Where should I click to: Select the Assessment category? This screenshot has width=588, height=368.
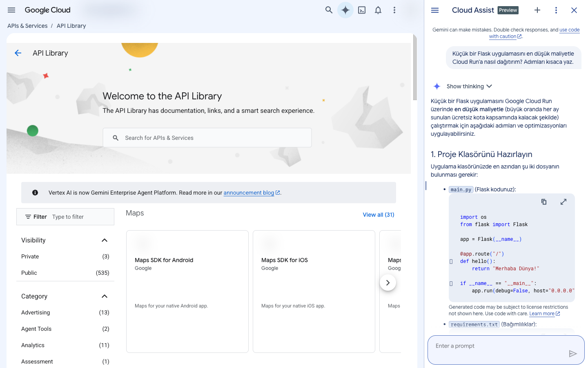click(x=65, y=362)
